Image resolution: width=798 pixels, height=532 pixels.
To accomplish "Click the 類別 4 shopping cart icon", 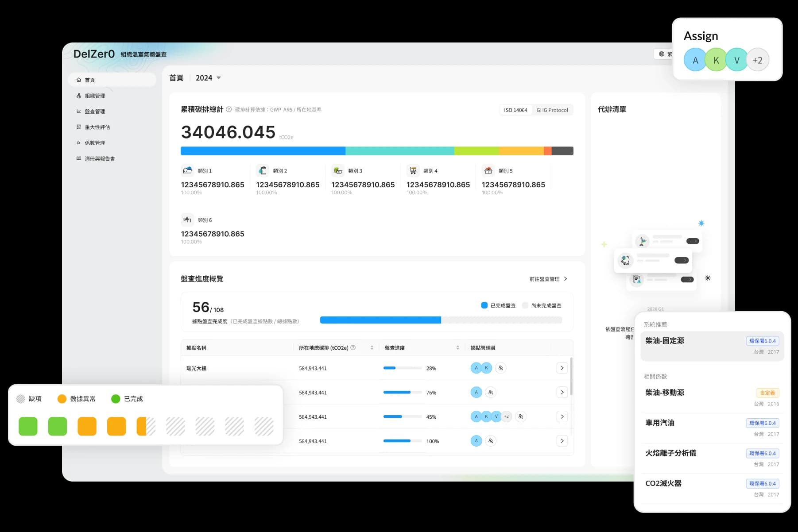I will [413, 170].
